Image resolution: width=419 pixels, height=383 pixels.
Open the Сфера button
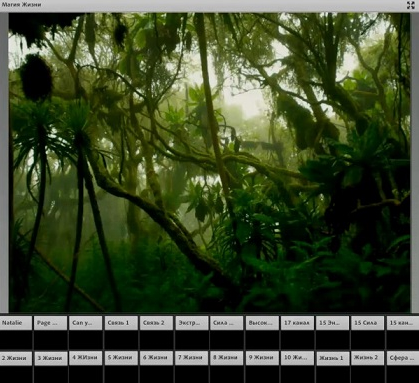tap(403, 358)
